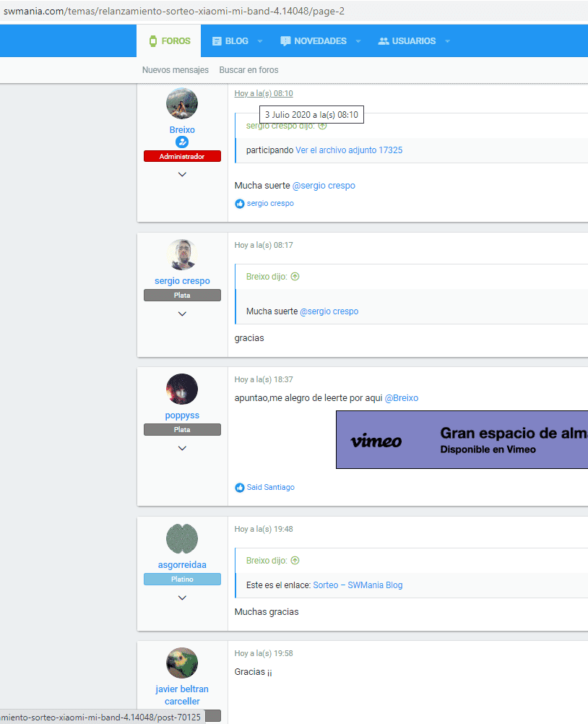Open the NOVEDADES dropdown arrow
Image resolution: width=588 pixels, height=724 pixels.
click(x=358, y=41)
